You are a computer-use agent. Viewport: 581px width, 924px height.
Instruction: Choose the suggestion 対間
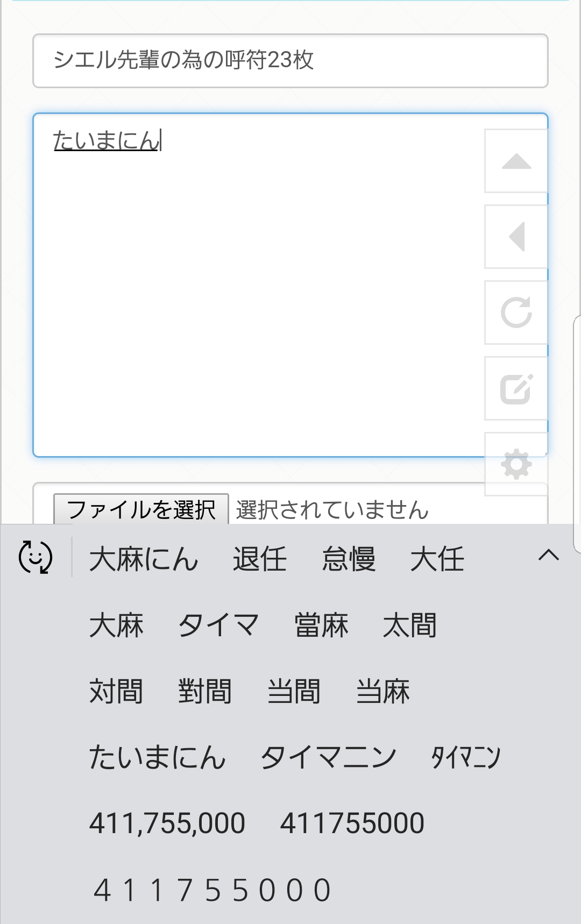[116, 691]
